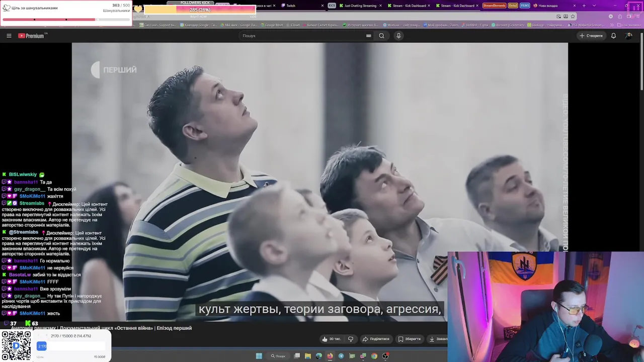Click the Followers Kick 285 progress bar
The height and width of the screenshot is (362, 644).
coord(200,10)
